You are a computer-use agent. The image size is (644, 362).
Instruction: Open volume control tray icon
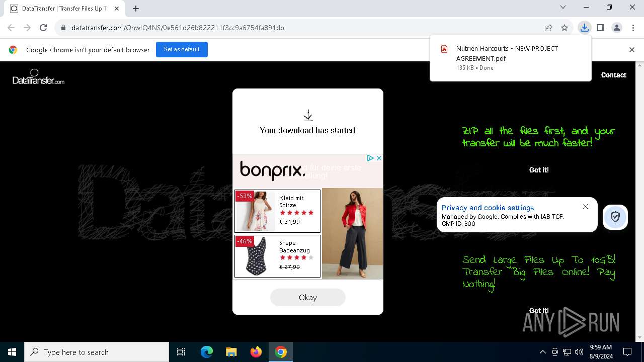[x=579, y=352]
